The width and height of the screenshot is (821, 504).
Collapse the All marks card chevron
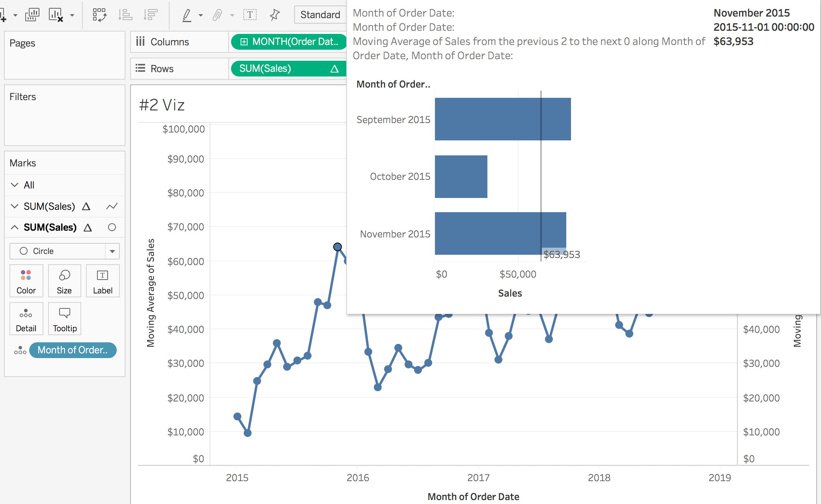tap(15, 185)
